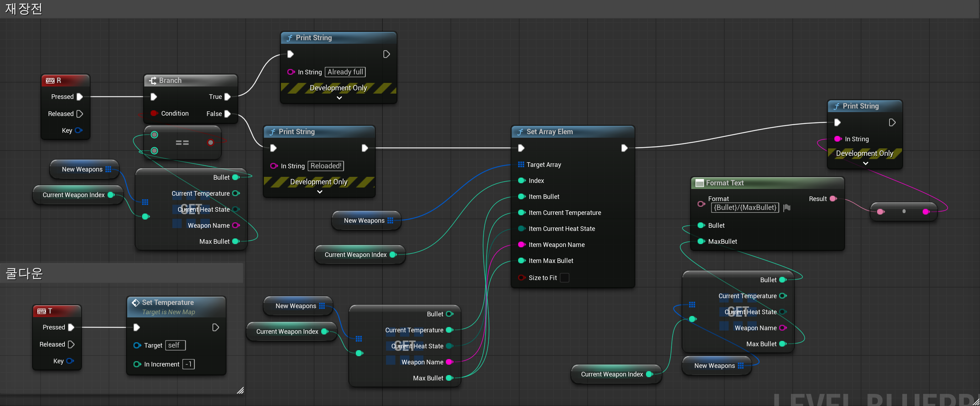Expand the Already full Print String options
Viewport: 980px width, 406px height.
(x=339, y=98)
